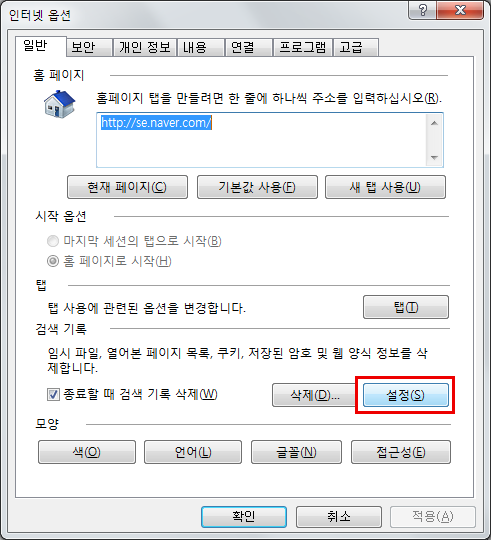Image resolution: width=491 pixels, height=540 pixels.
Task: Confirm with the 확인 button
Action: click(244, 516)
